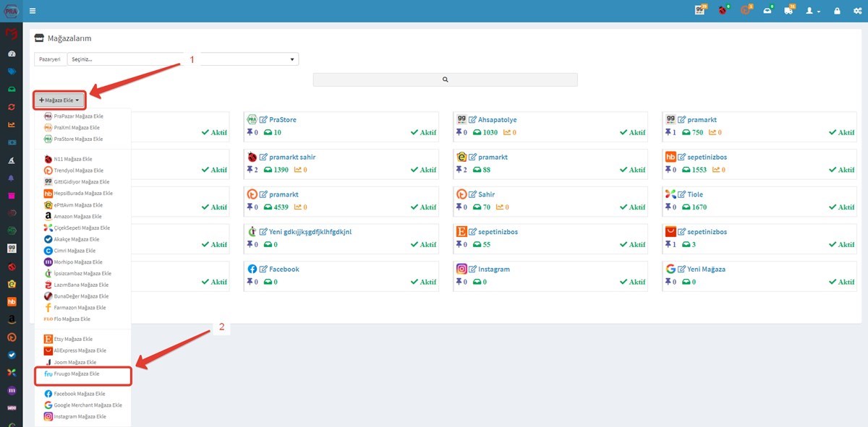
Task: Choose Etsy Mağaza Ekle option
Action: click(x=73, y=339)
